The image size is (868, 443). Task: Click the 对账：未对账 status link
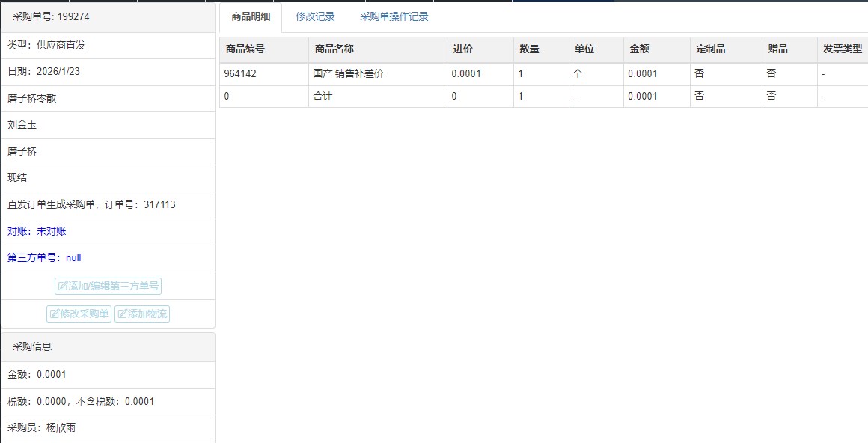click(x=37, y=231)
